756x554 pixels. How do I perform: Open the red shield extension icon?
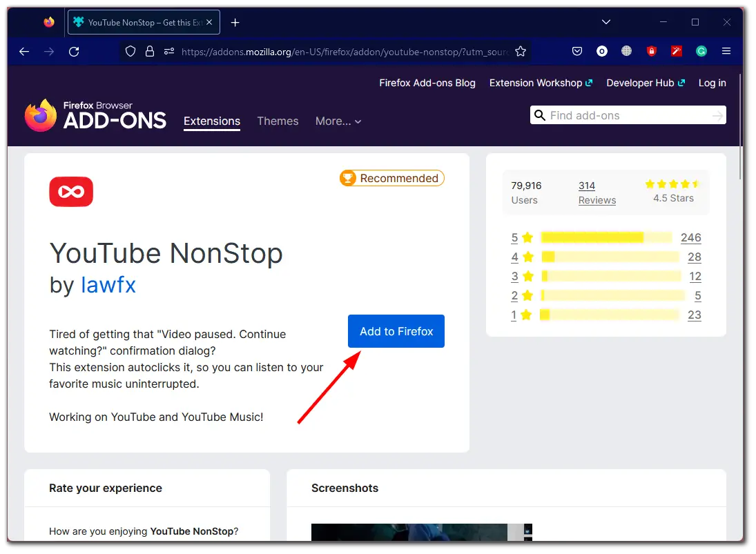651,51
